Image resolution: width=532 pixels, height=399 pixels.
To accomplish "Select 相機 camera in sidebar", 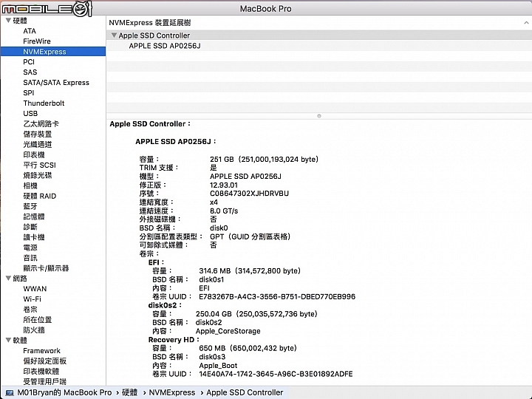I will [x=30, y=185].
